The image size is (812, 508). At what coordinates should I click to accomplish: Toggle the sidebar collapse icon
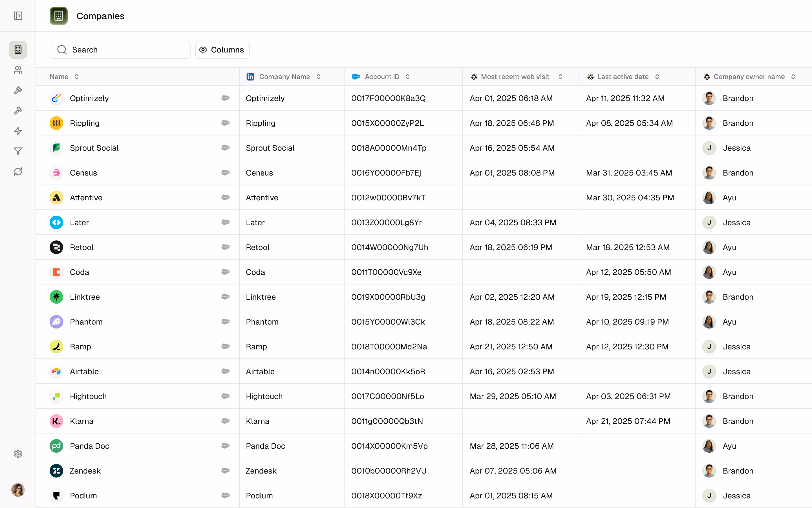18,16
